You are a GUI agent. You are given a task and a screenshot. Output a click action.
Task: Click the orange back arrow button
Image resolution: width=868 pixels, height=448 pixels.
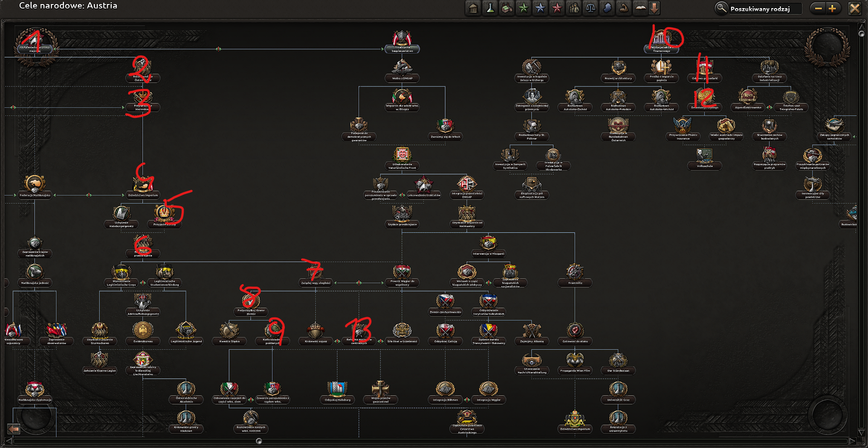14,428
